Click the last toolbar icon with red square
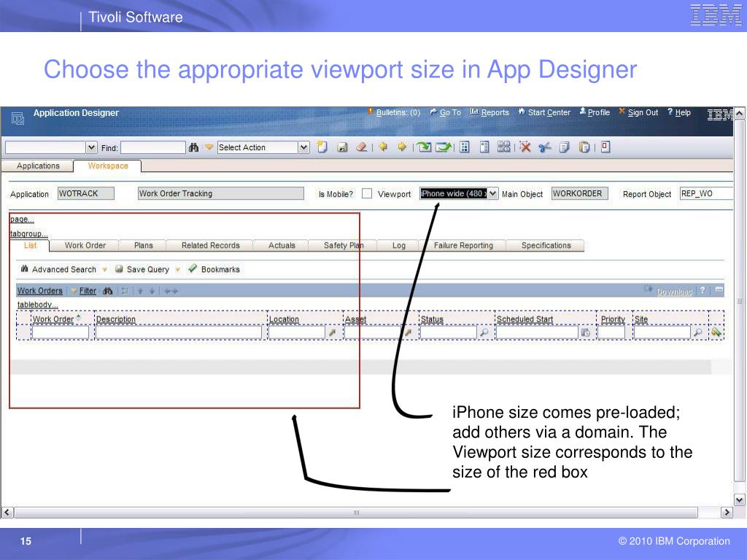 (x=605, y=147)
